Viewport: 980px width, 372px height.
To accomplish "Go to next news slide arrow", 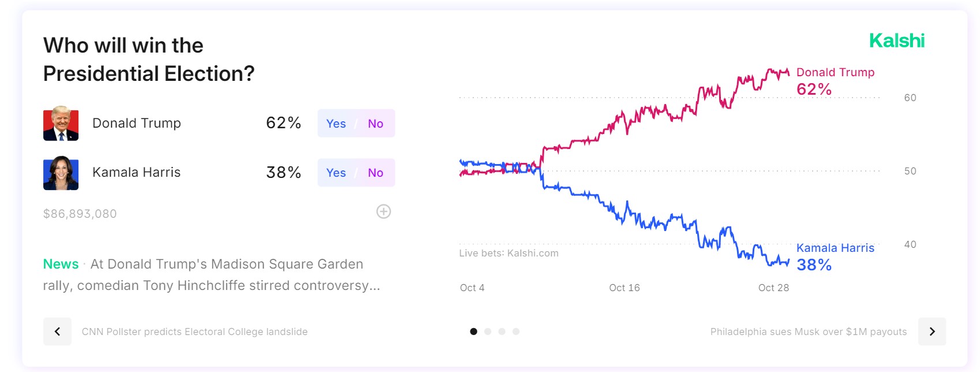I will tap(932, 332).
